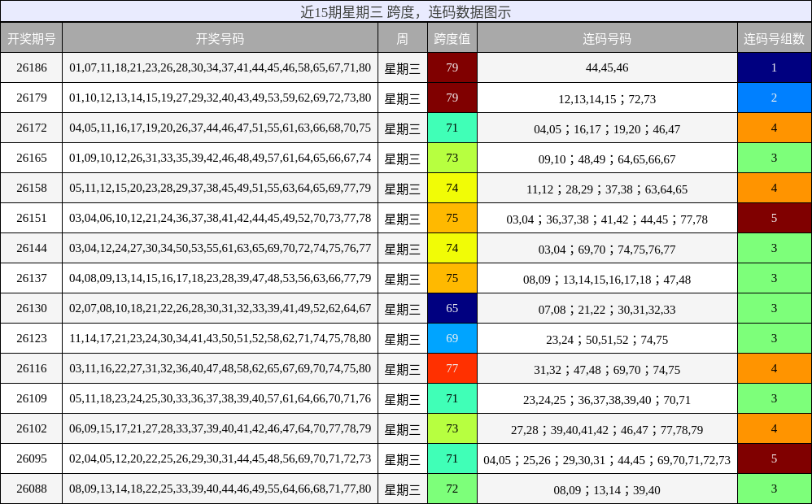Click navy group count 1 for 26186

coord(775,67)
